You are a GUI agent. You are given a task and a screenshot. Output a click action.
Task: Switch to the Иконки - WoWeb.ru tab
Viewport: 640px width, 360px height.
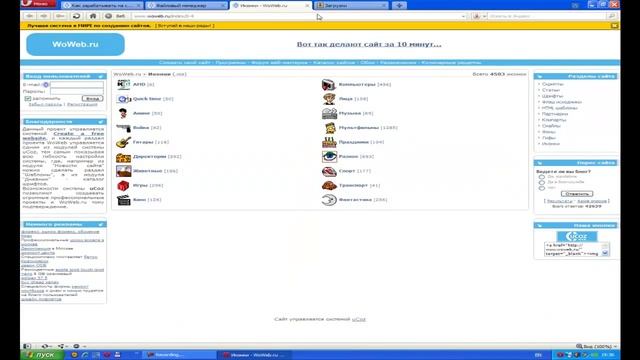point(271,6)
